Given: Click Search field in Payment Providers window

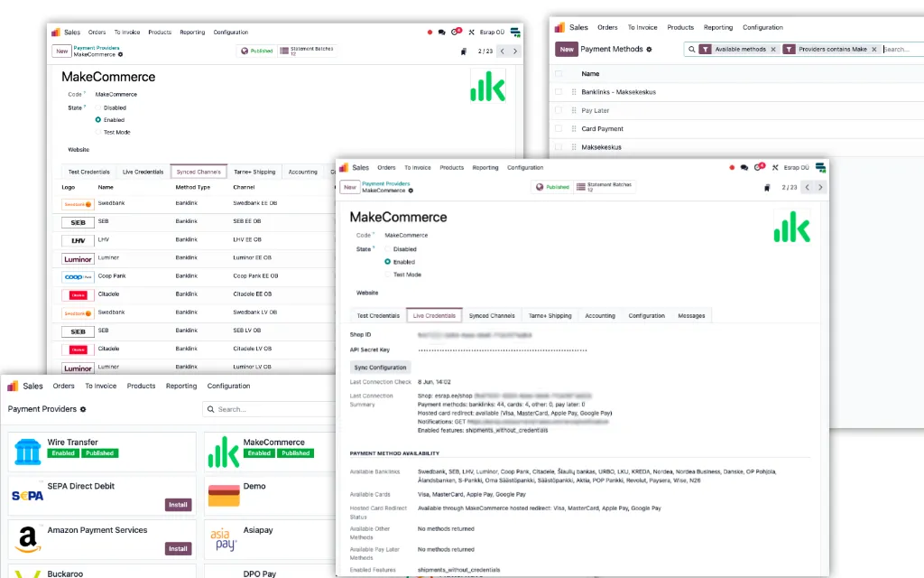Looking at the screenshot, I should (x=269, y=409).
